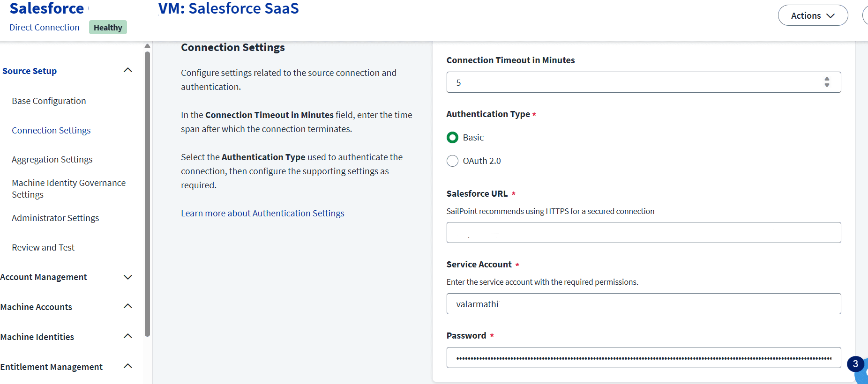Screen dimensions: 868x384
Task: Click the Authentication Type label
Action: tap(488, 114)
